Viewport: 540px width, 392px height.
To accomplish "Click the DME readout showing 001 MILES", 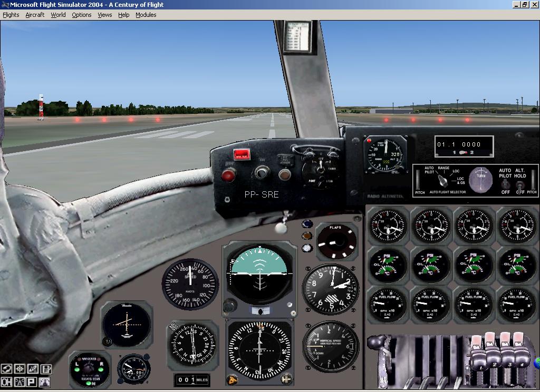I will click(x=192, y=380).
